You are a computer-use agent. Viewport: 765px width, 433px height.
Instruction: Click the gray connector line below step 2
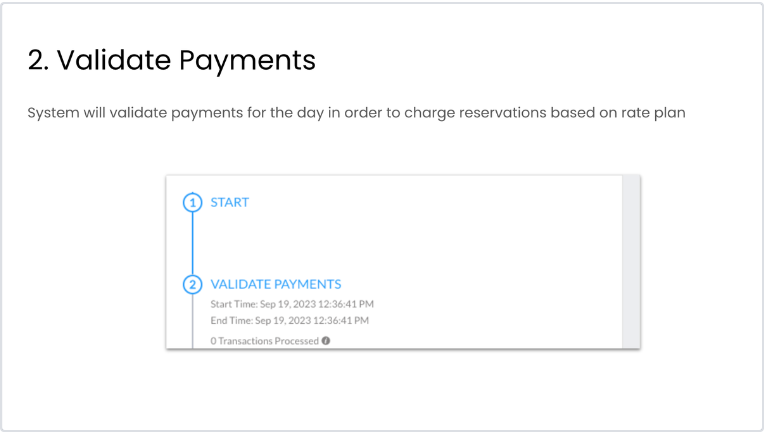[x=192, y=322]
